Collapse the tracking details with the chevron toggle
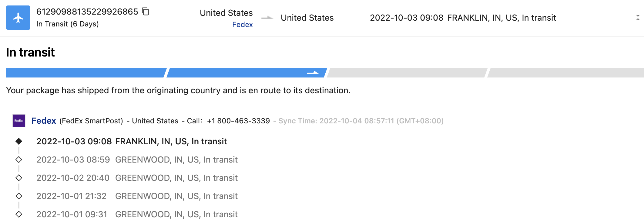644x220 pixels. click(x=638, y=18)
